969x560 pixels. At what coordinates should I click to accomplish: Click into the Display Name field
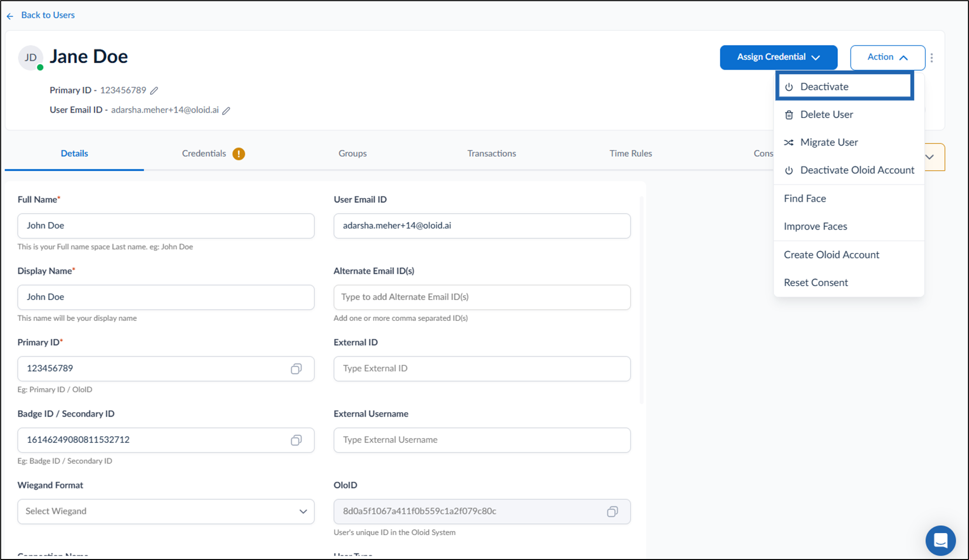(x=166, y=297)
